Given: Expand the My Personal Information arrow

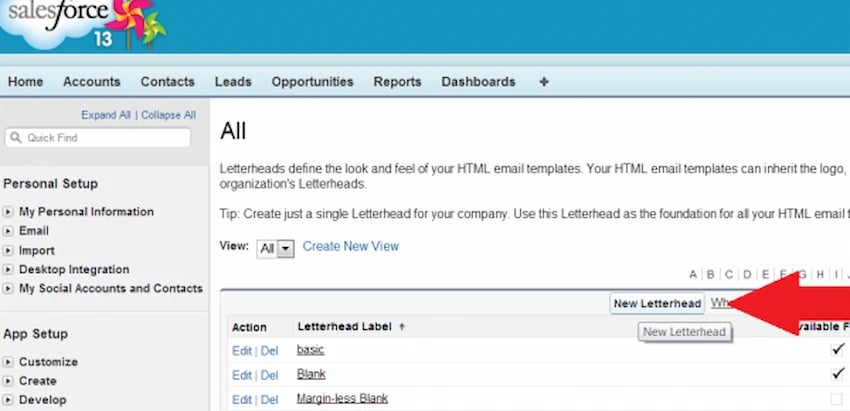Looking at the screenshot, I should (x=8, y=212).
